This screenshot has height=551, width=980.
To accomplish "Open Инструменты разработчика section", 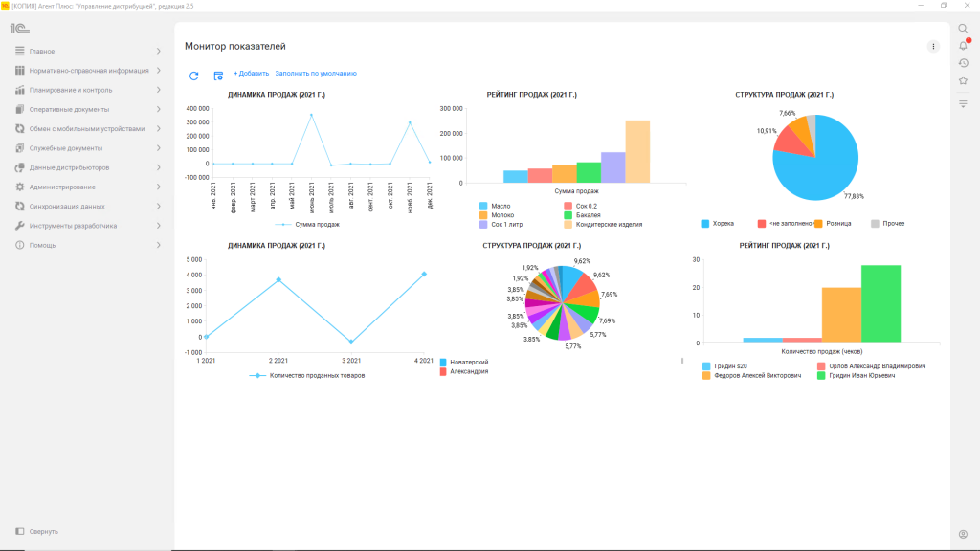I will [73, 226].
